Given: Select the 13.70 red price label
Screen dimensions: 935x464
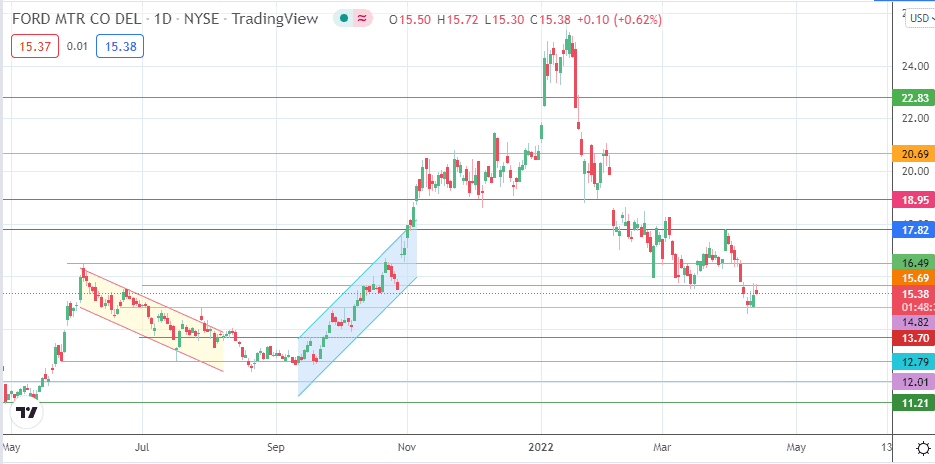Looking at the screenshot, I should click(x=914, y=338).
